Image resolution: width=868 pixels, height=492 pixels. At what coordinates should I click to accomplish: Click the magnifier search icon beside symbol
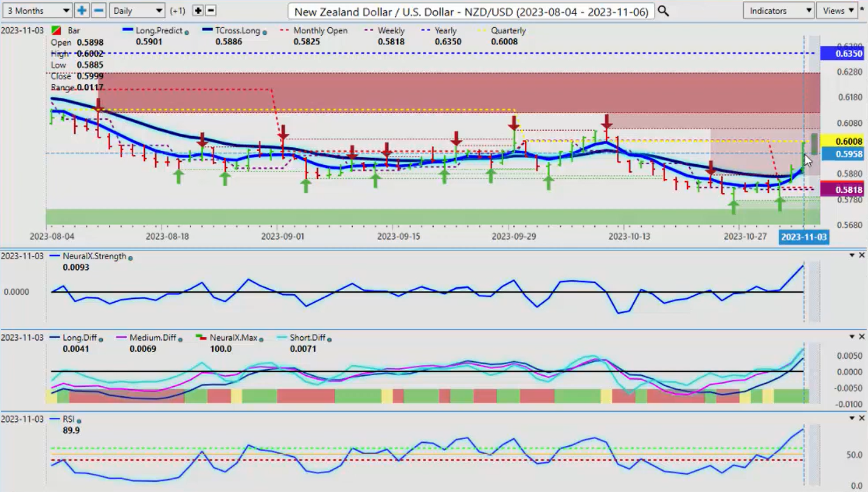coord(663,11)
